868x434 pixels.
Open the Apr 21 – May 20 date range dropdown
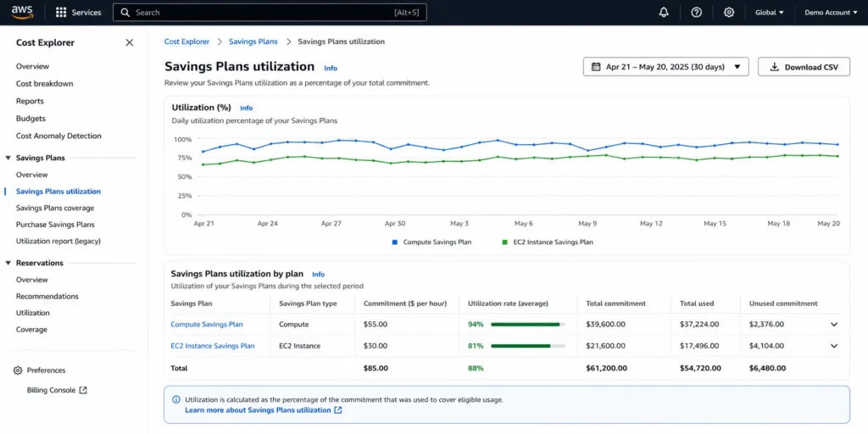[x=666, y=67]
